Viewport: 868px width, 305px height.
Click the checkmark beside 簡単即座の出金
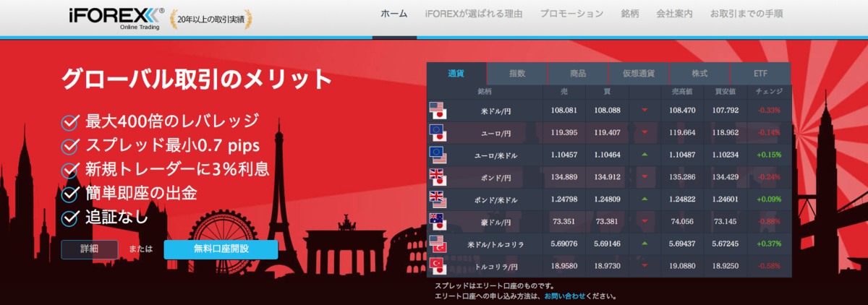click(71, 194)
